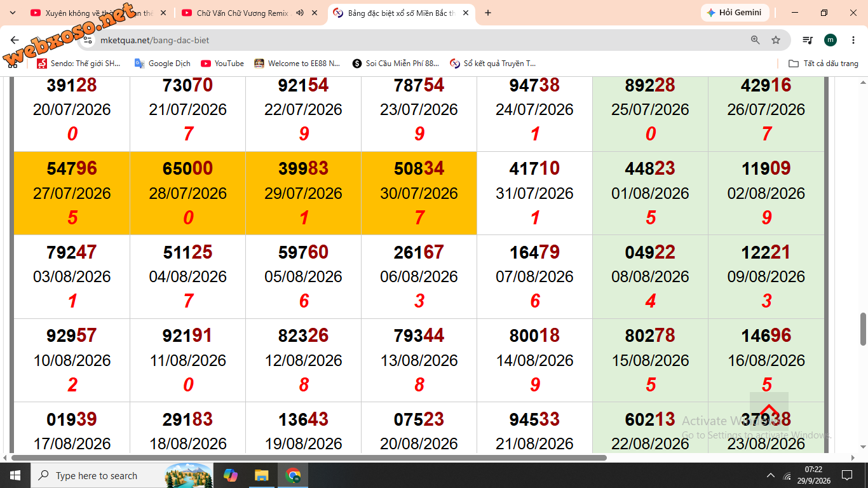Click the highlighted result 65000
This screenshot has height=488, width=868.
coord(187,168)
